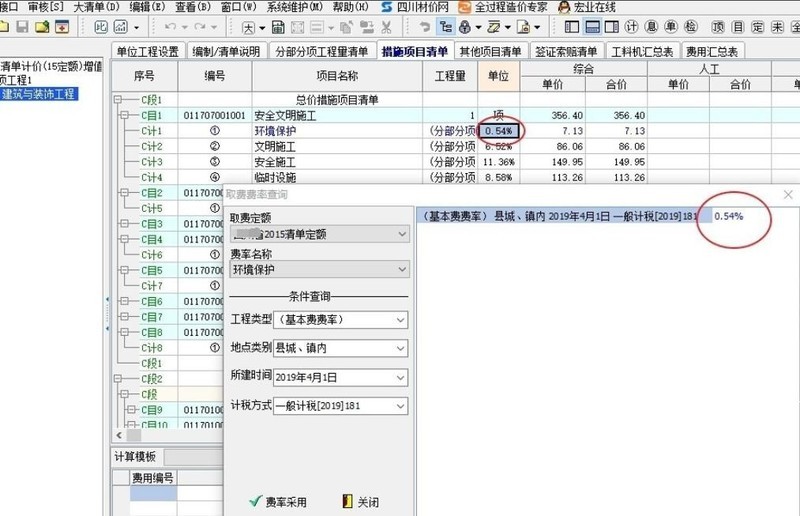800x516 pixels.
Task: Open the 帮助(H) menu
Action: click(x=351, y=7)
